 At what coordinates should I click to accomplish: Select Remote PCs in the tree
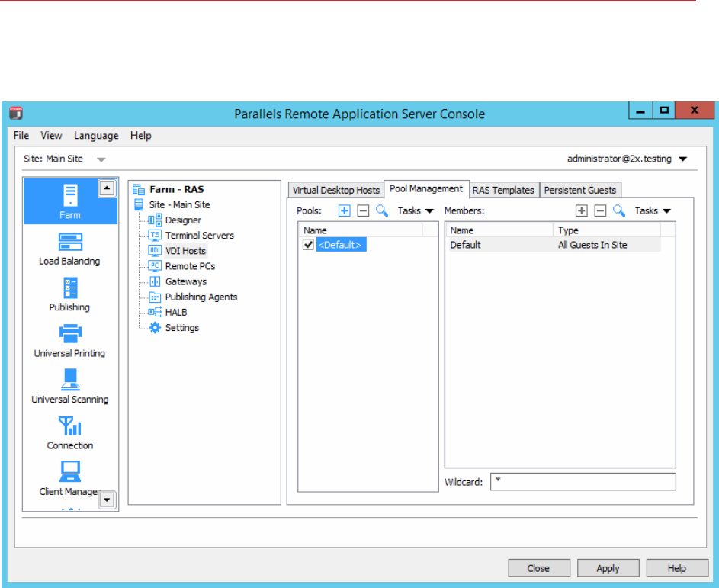[191, 266]
